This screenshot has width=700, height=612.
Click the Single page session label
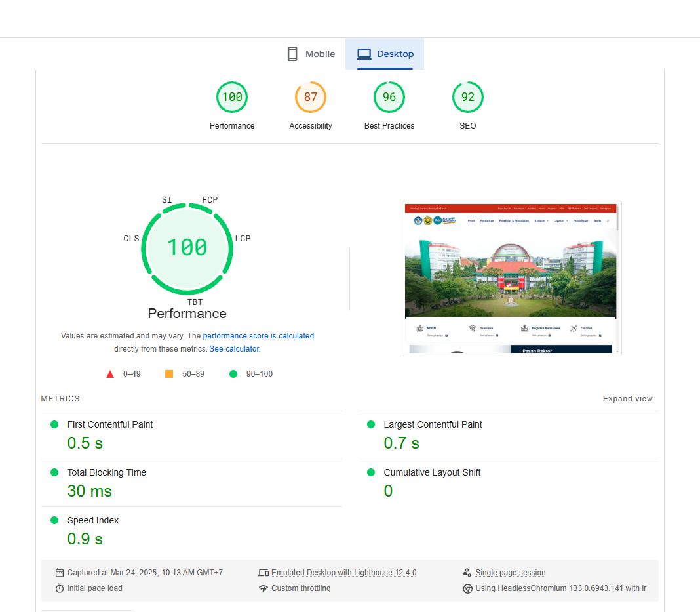coord(511,573)
